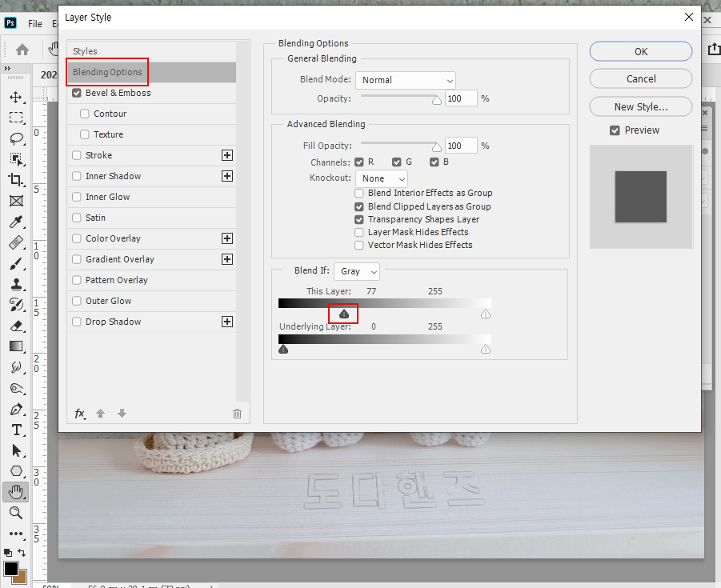This screenshot has height=588, width=721.
Task: Select the Path Selection tool
Action: [x=16, y=450]
